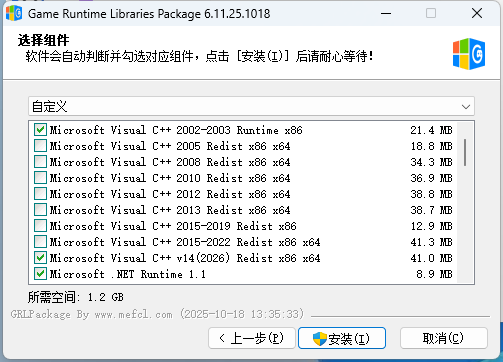Click the 38.7 MB size value

pos(431,210)
